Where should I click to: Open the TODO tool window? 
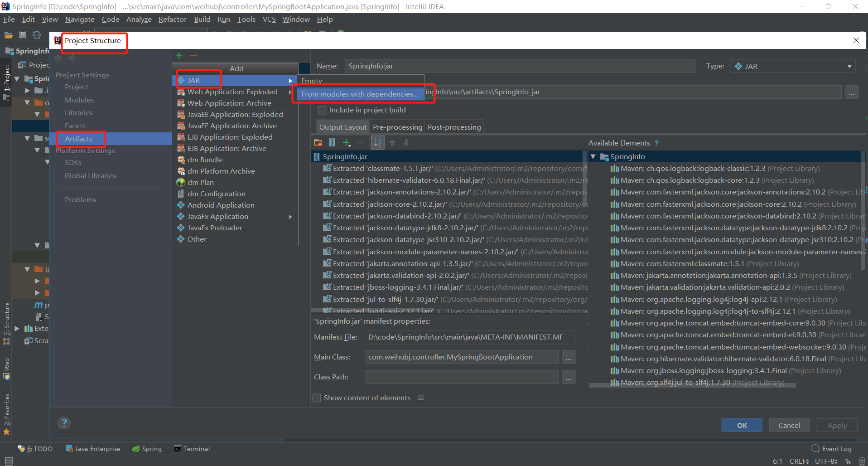click(x=35, y=449)
